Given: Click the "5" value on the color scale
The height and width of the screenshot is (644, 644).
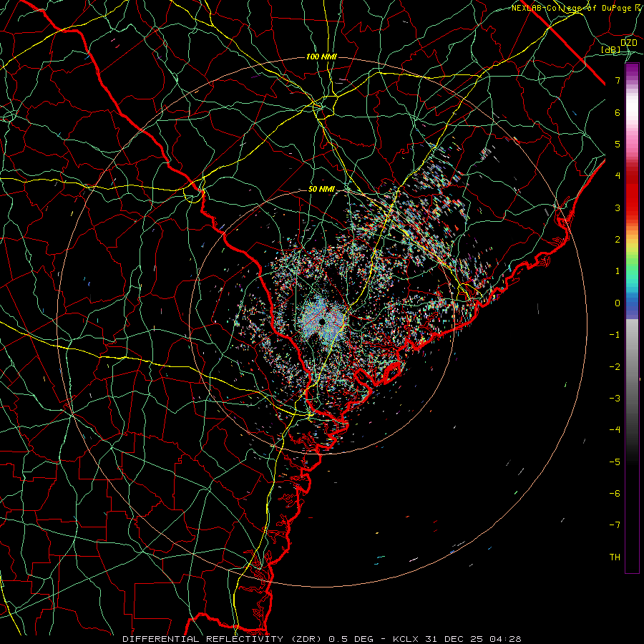Looking at the screenshot, I should tap(618, 144).
